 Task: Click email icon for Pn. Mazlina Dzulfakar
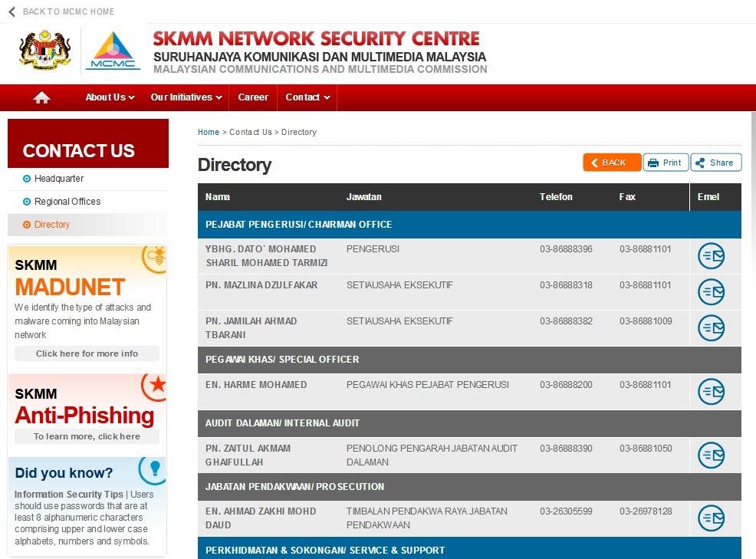point(712,292)
